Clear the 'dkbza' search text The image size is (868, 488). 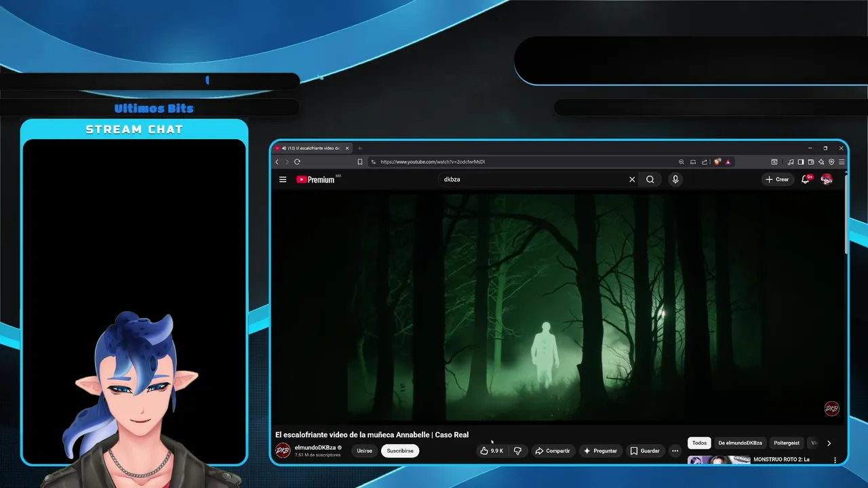[632, 180]
